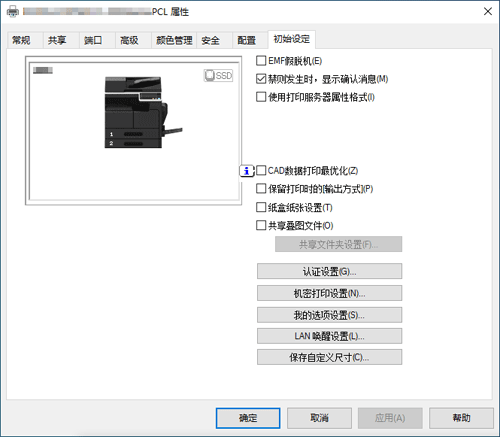Toggle CAD数据打印最优化(Z) checkbox

coord(261,170)
